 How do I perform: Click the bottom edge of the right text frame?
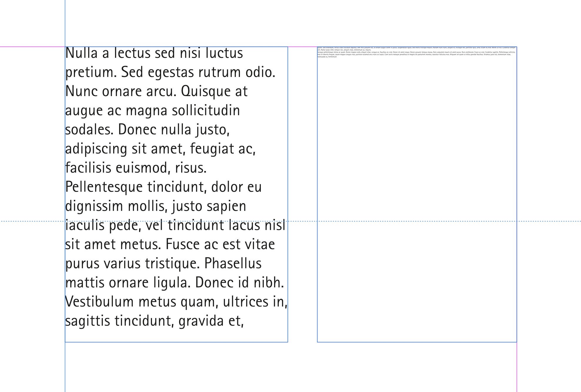[x=417, y=342]
